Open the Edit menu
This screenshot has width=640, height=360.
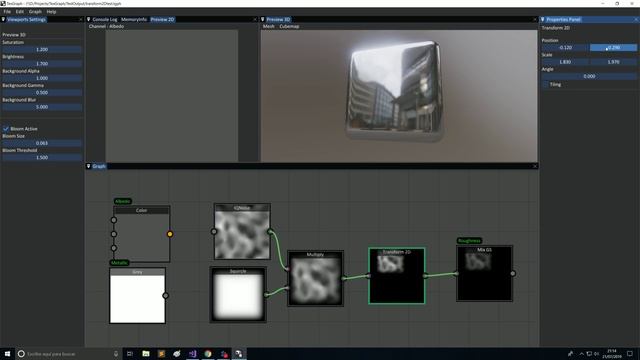point(20,12)
